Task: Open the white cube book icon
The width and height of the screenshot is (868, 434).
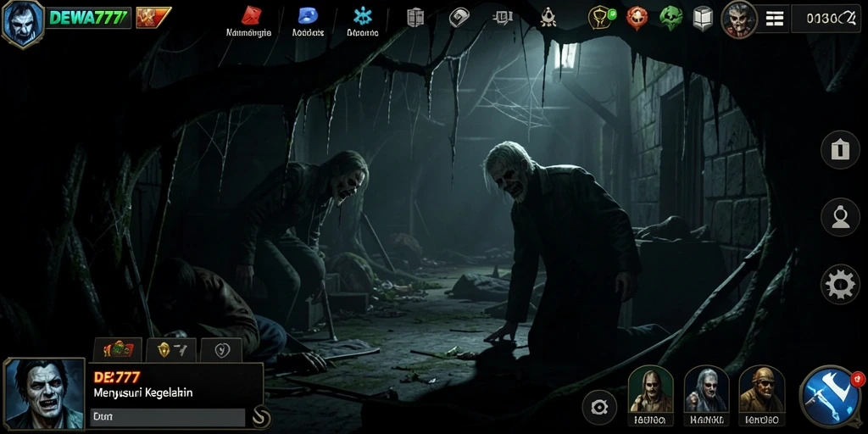Action: [x=703, y=19]
